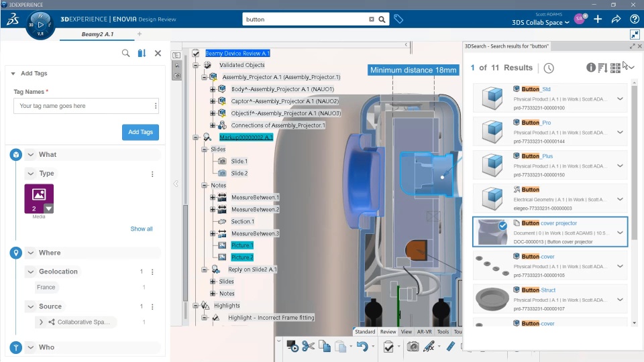Click the search magnifier in top search bar
This screenshot has width=644, height=362.
tap(382, 19)
